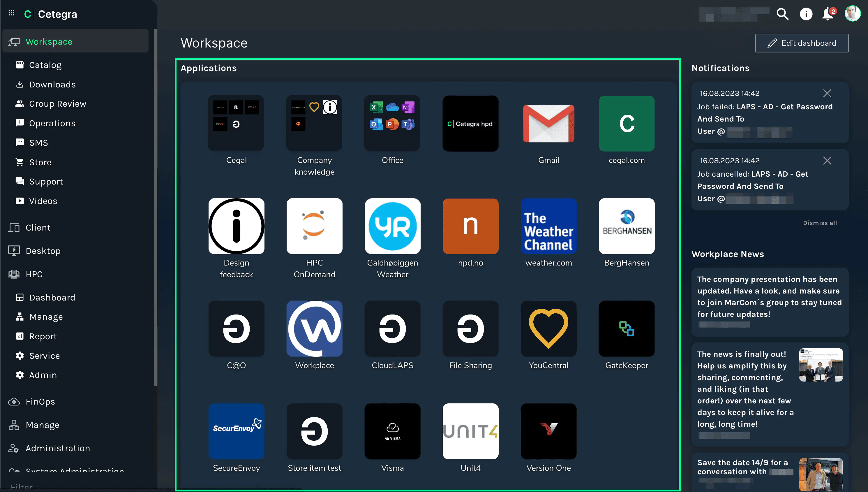The height and width of the screenshot is (492, 868).
Task: Click the Edit dashboard button
Action: point(802,43)
